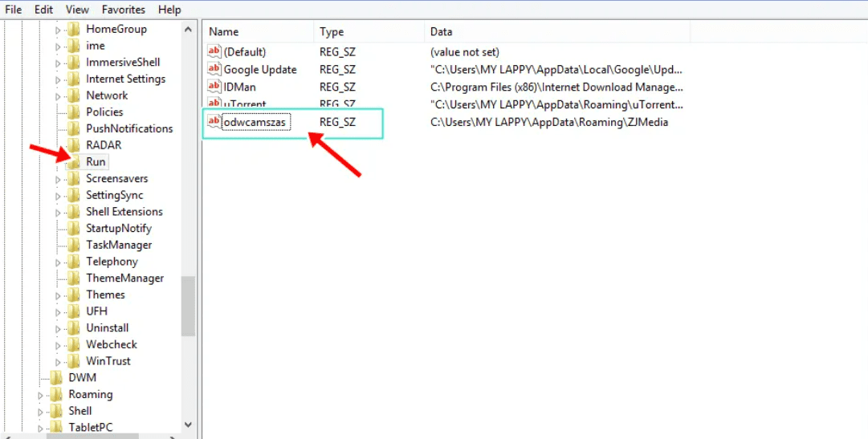Expand the TabletPC key
The width and height of the screenshot is (868, 439).
click(x=40, y=428)
